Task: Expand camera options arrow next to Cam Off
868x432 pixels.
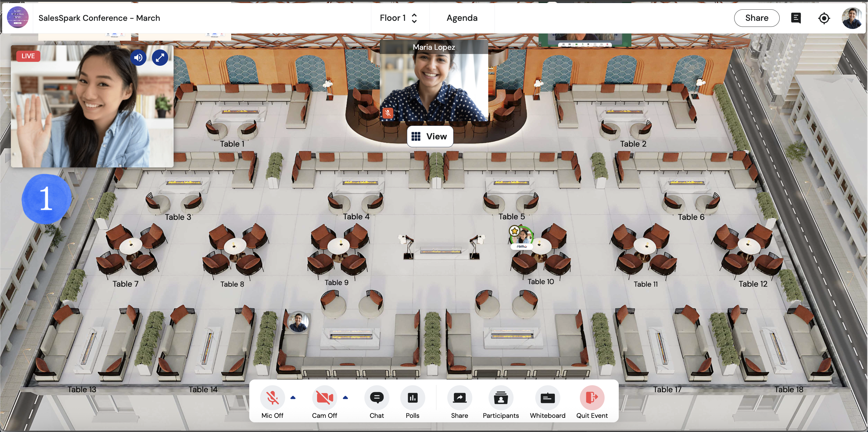Action: (x=345, y=398)
